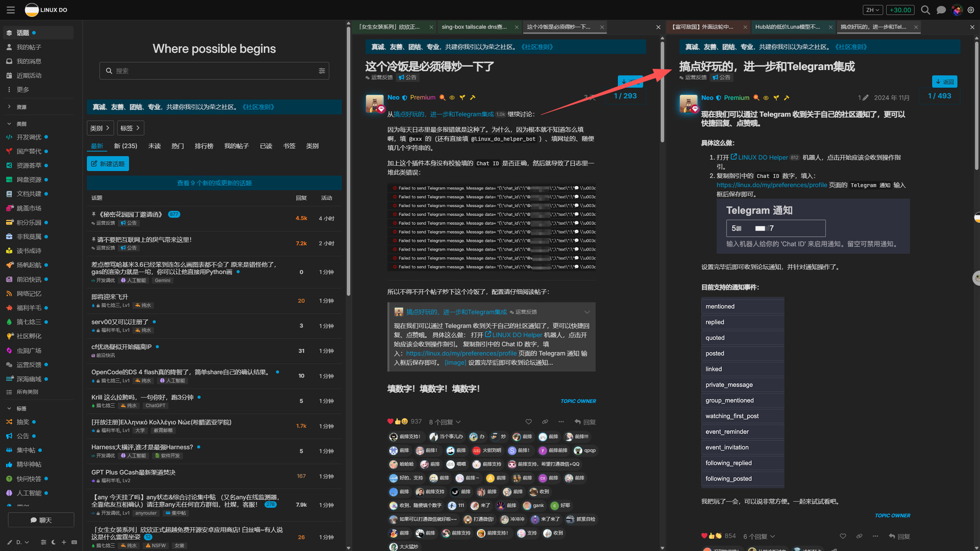980x551 pixels.
Task: Close the sing-box tailscale dns tab
Action: (517, 27)
